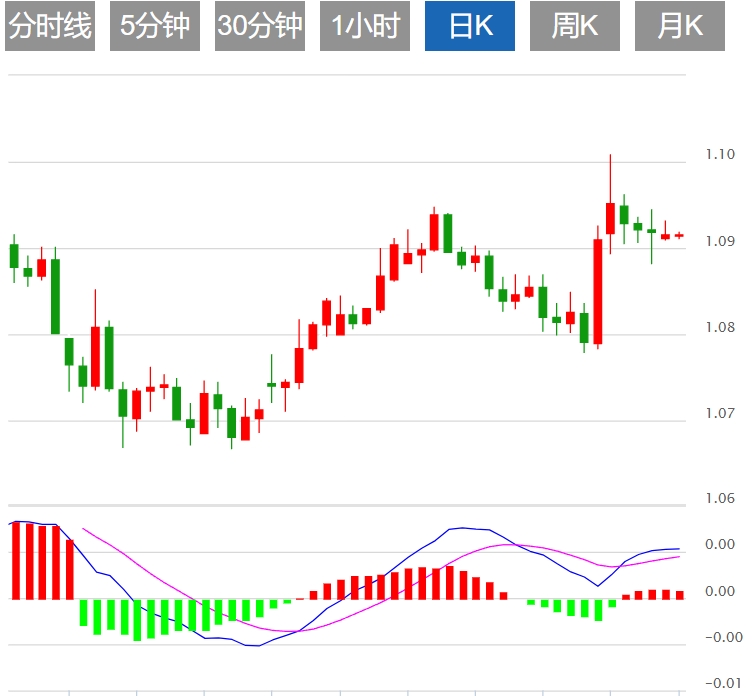This screenshot has height=696, width=755.
Task: Click the leftmost red MACD histogram bar
Action: tap(15, 560)
